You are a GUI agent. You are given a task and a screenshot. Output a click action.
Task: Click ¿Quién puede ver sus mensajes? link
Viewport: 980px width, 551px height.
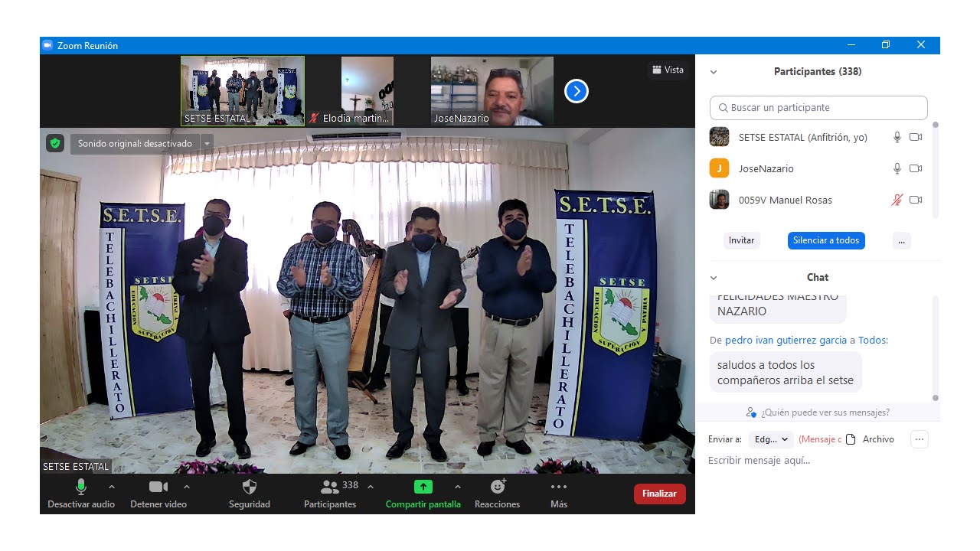coord(825,412)
